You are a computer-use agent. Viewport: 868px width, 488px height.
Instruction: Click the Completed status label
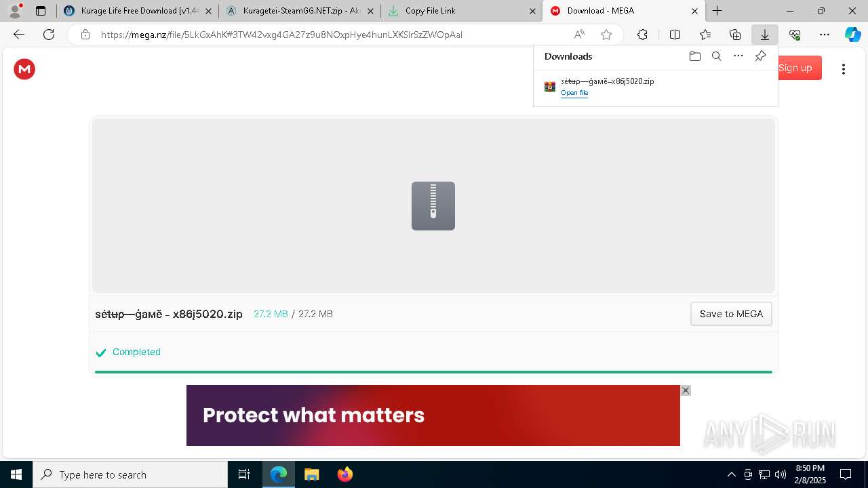136,352
